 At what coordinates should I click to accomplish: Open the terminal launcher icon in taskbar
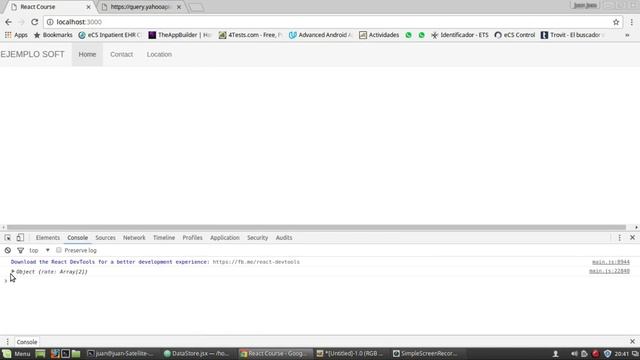65,353
